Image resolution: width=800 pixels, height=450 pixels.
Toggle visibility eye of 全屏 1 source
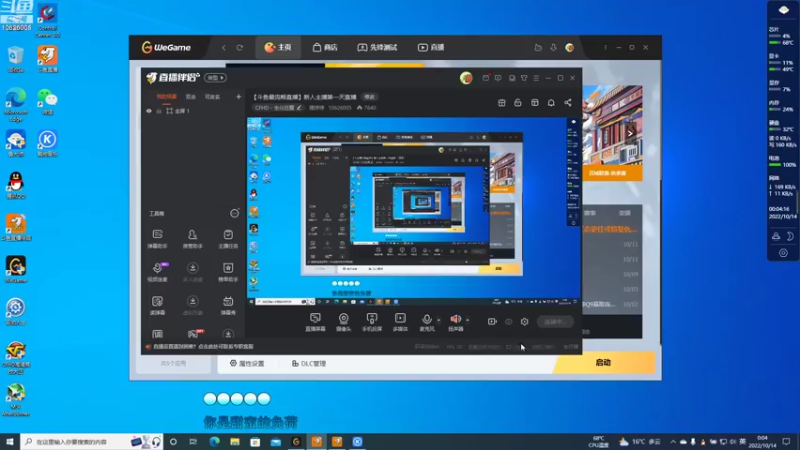click(x=149, y=111)
